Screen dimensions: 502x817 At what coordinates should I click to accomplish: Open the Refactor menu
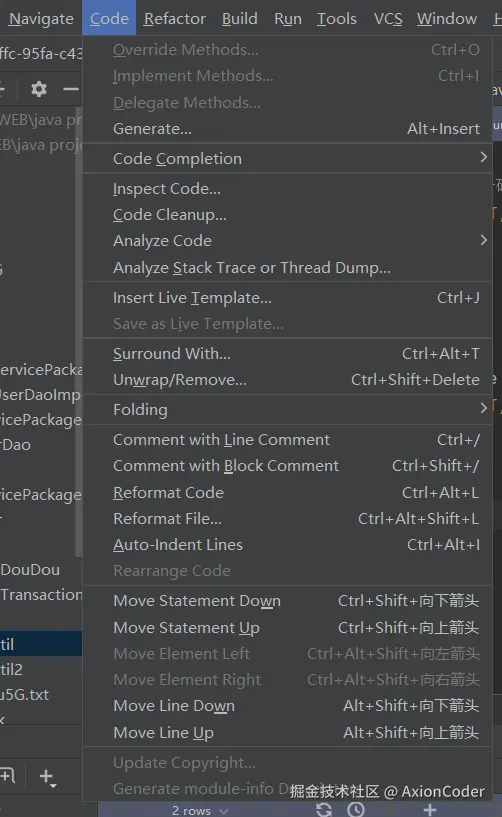pos(175,19)
